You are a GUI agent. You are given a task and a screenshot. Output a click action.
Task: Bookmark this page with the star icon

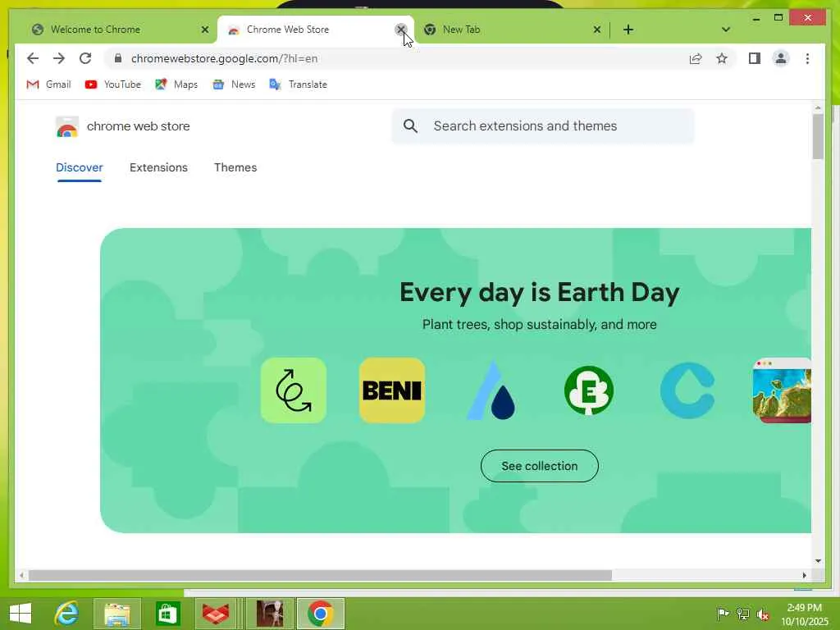pos(722,58)
